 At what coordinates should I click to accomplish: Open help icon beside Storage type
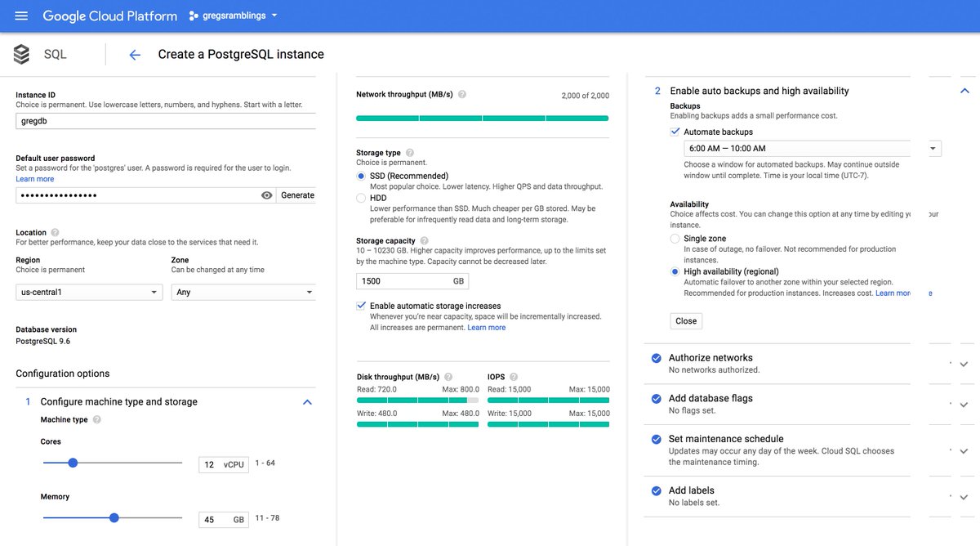(x=410, y=153)
